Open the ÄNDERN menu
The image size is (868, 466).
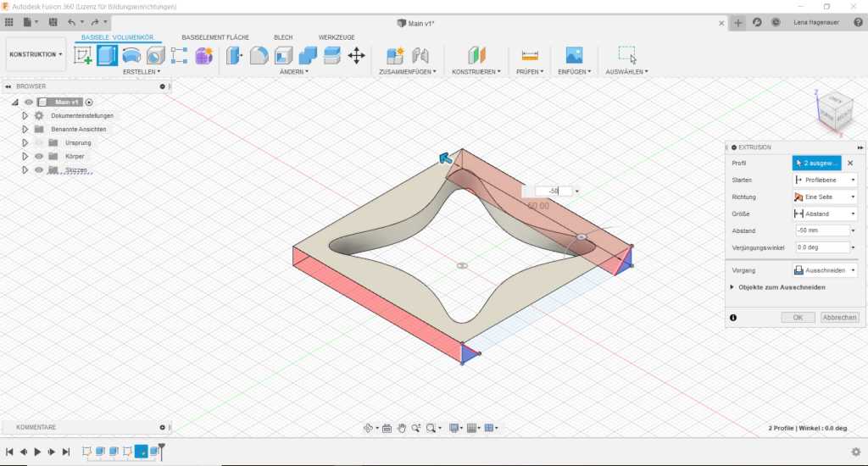[294, 72]
